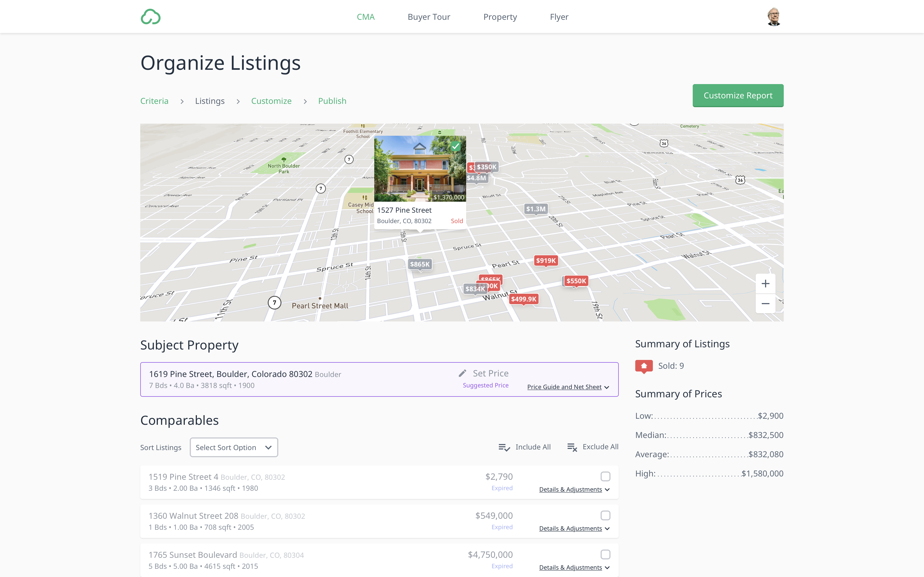The height and width of the screenshot is (577, 924).
Task: Click the green cloud logo icon
Action: tap(150, 17)
